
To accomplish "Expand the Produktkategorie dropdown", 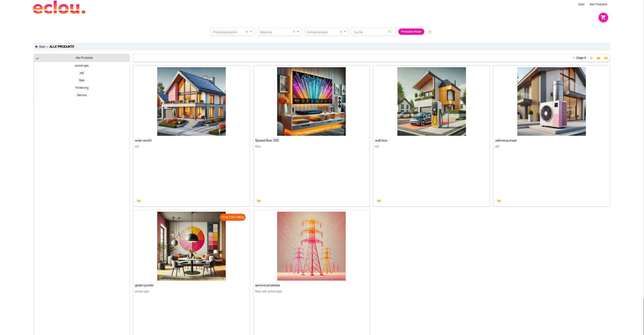I will click(x=251, y=32).
